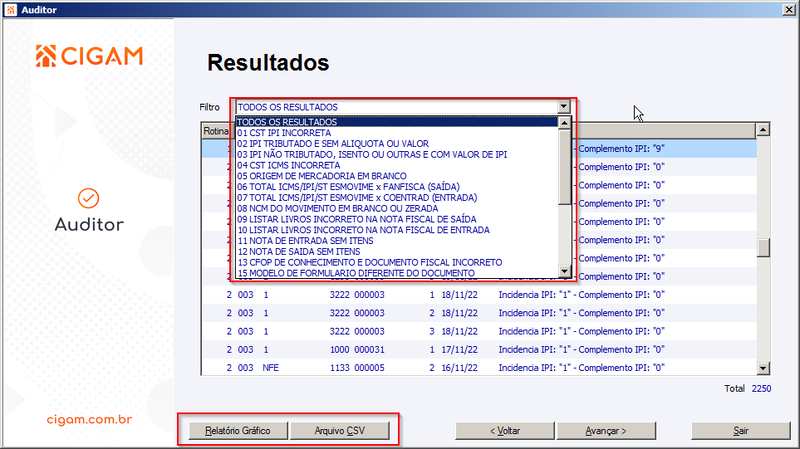The image size is (800, 449).
Task: Select row 3222 000003 item 3
Action: [479, 331]
